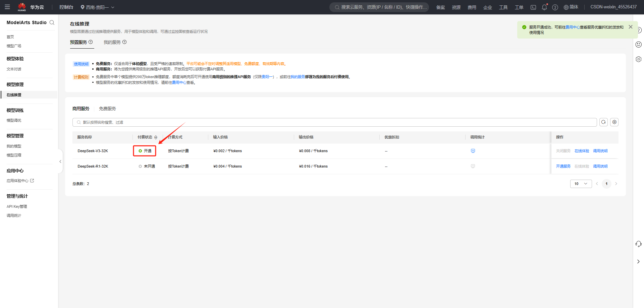Screen dimensions: 644x308
Task: Switch to 我的服务 tab
Action: coord(112,42)
